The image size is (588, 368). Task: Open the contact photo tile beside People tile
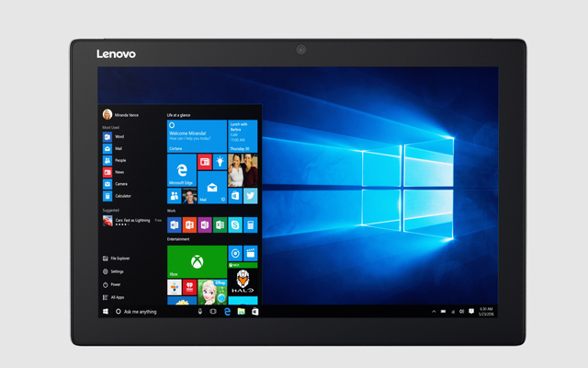point(189,196)
